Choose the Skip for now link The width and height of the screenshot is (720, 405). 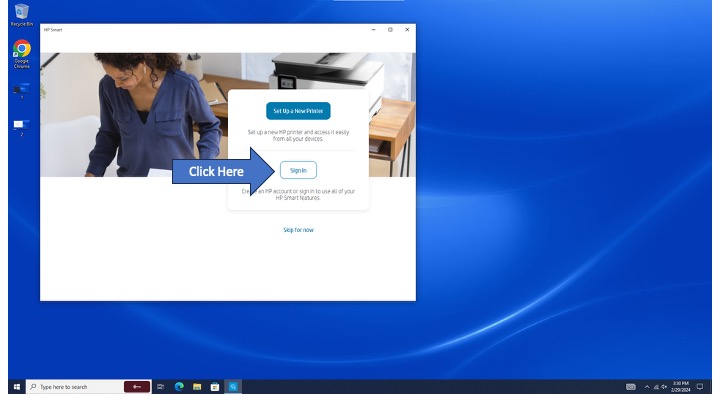298,230
